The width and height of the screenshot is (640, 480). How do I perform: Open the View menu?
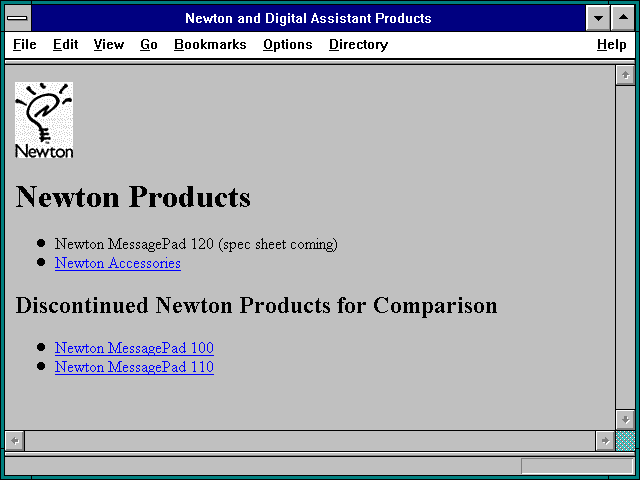(109, 44)
